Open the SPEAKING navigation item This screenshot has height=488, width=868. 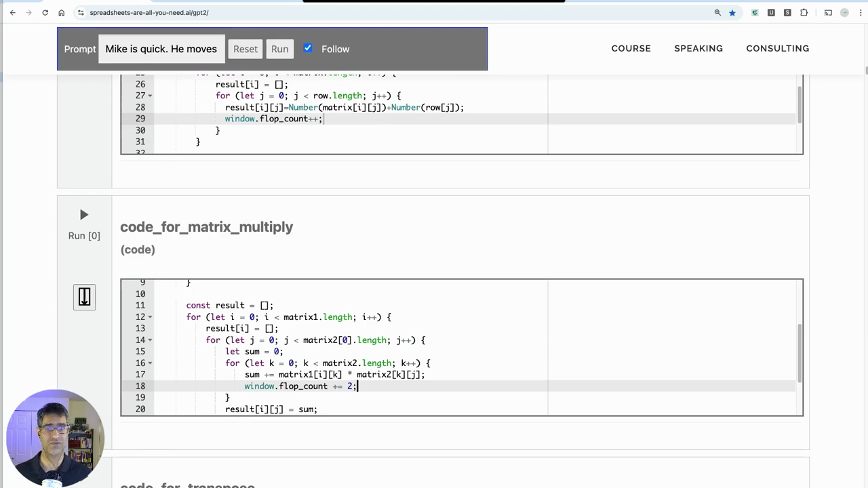(x=698, y=48)
